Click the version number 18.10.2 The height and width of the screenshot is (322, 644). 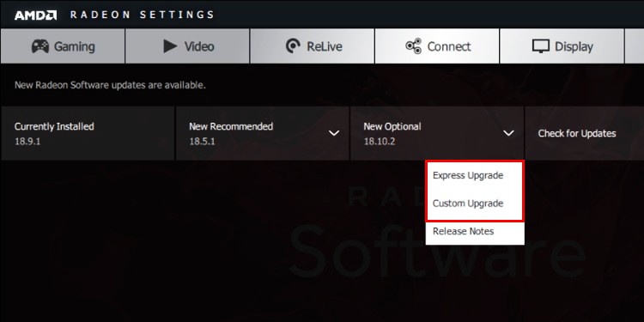(x=379, y=142)
